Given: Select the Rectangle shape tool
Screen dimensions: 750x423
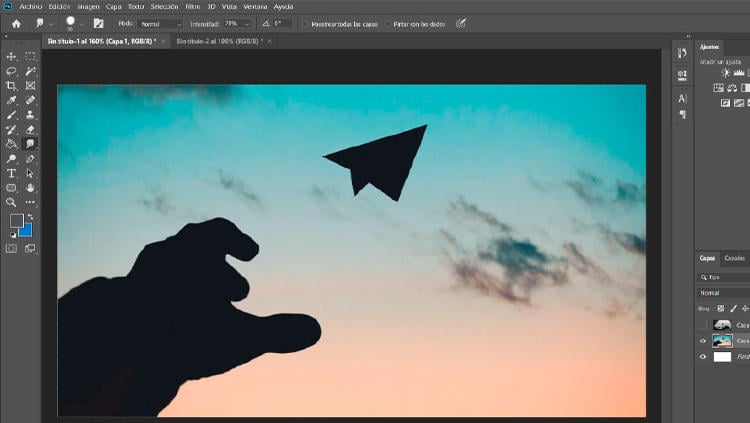Looking at the screenshot, I should pyautogui.click(x=11, y=188).
